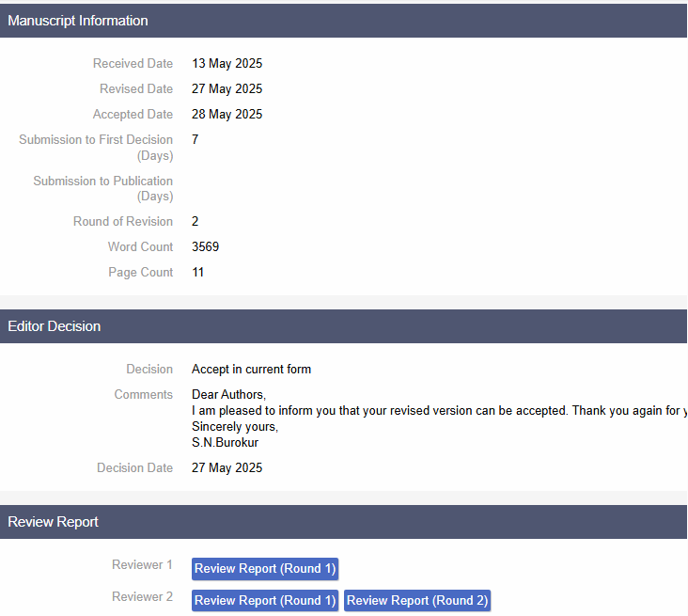Click the Editor Decision section header
This screenshot has width=688, height=616.
pos(55,326)
